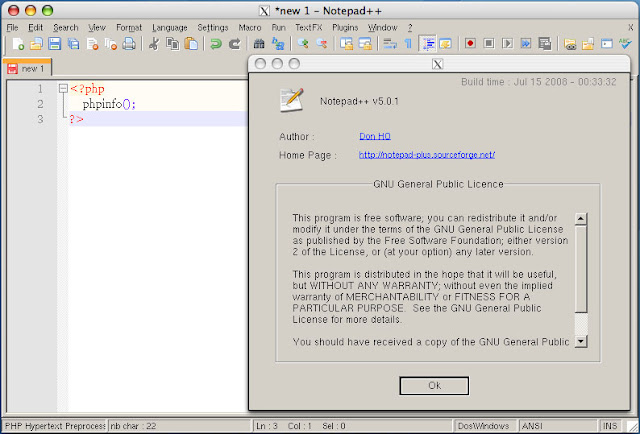Screen dimensions: 640x434
Task: Click the folder with binoculars toolbar icon
Action: 570,44
